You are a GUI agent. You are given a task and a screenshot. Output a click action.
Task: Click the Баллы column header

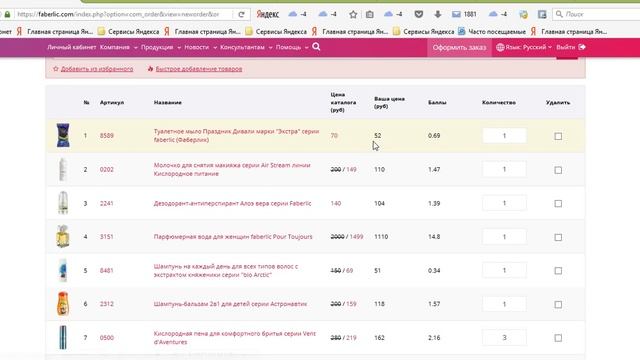[x=437, y=102]
